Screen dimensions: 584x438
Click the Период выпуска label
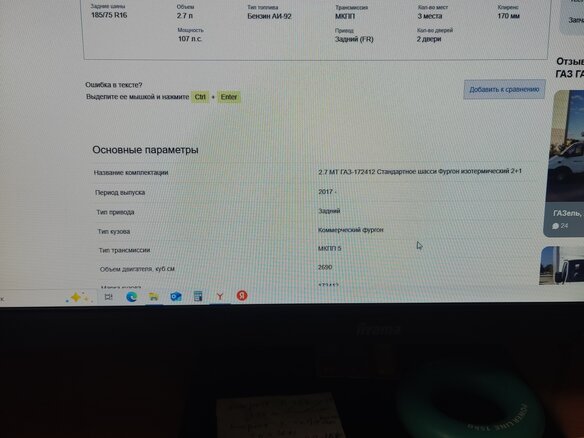pos(120,193)
